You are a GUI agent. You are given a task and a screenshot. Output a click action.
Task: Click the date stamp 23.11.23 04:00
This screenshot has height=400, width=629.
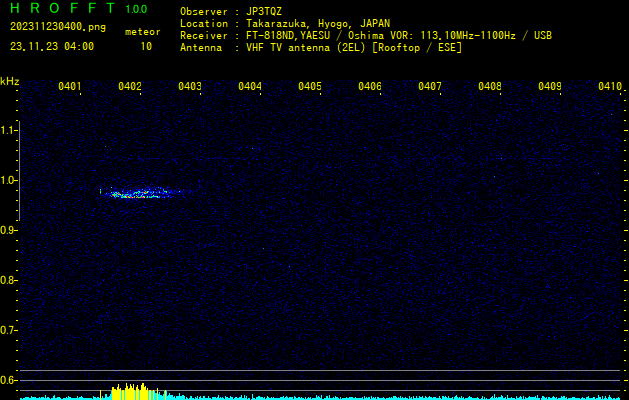click(x=52, y=47)
